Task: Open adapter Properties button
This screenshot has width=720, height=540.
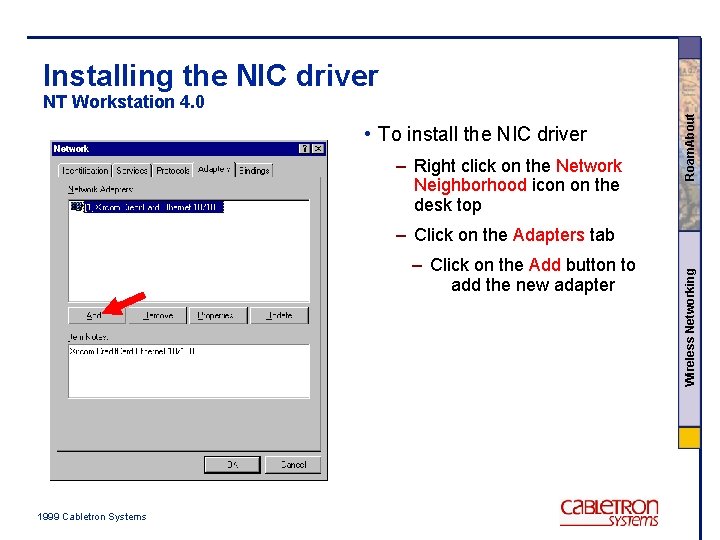Action: [x=219, y=315]
